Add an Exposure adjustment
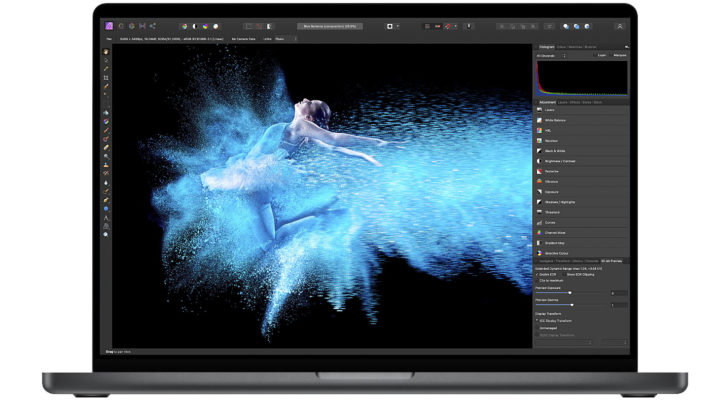720x400 pixels. pos(582,192)
